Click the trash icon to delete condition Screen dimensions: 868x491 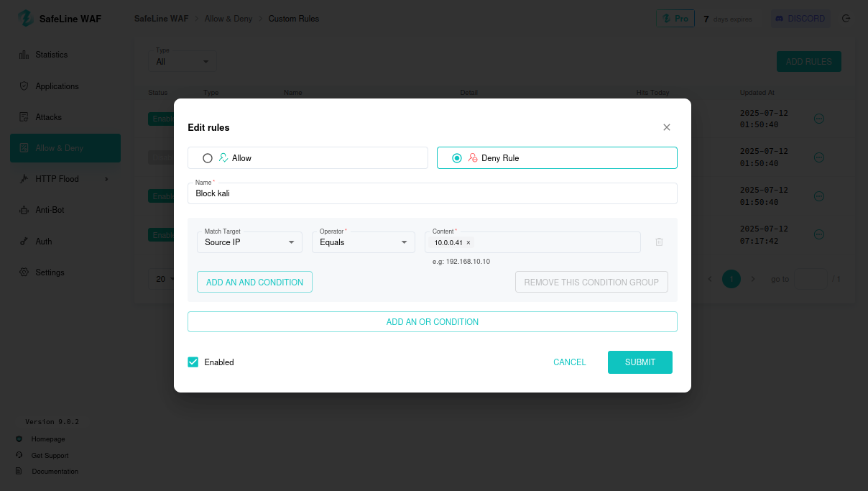(x=659, y=242)
